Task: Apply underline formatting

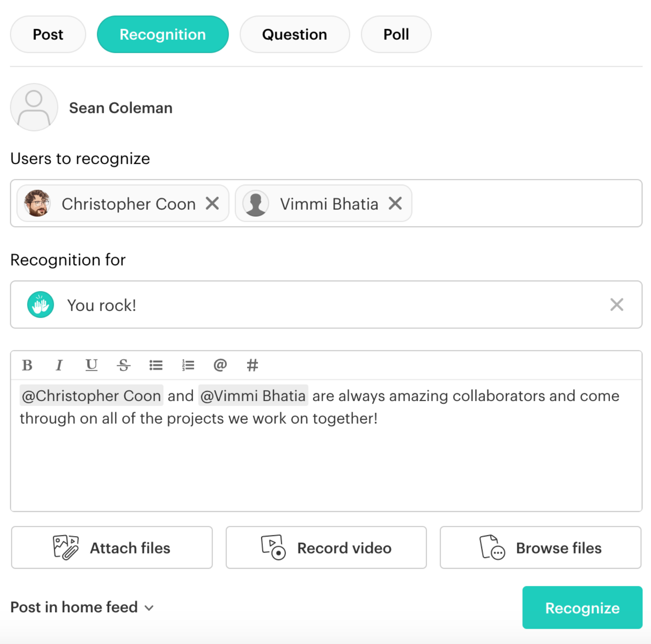Action: tap(91, 365)
